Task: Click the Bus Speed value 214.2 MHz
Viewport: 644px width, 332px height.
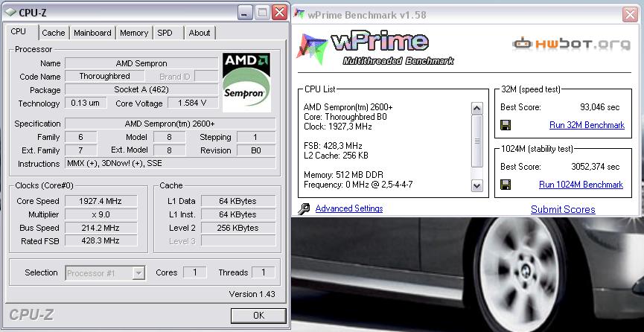Action: pyautogui.click(x=101, y=228)
